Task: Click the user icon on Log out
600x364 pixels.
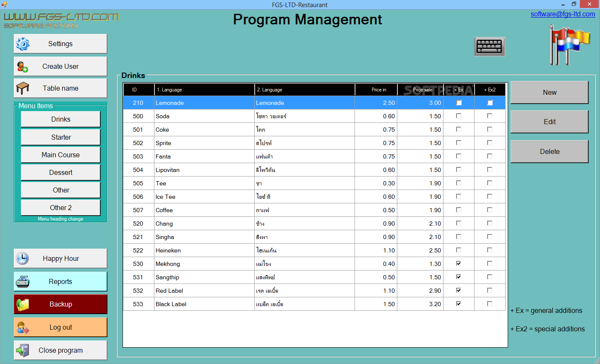Action: (x=23, y=327)
